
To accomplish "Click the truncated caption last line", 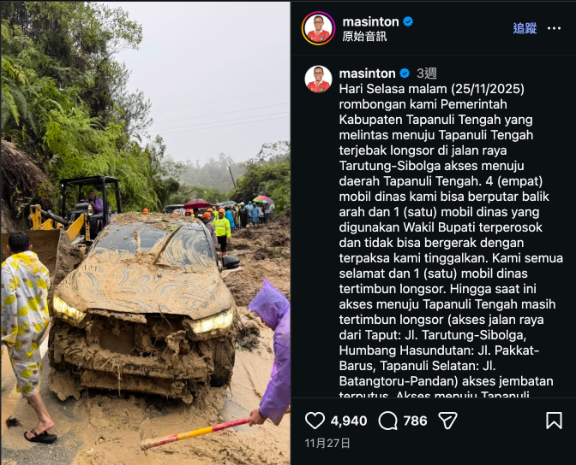I will [434, 394].
